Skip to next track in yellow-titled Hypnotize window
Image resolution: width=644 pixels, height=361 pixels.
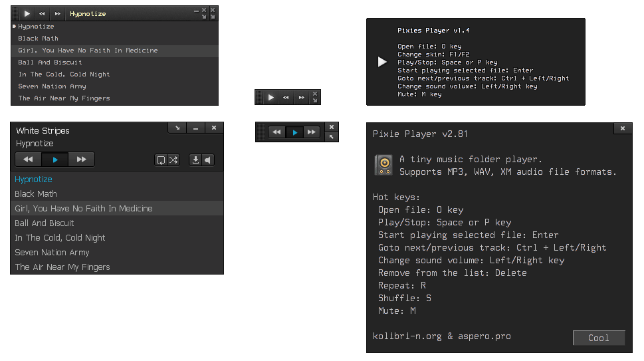click(58, 13)
